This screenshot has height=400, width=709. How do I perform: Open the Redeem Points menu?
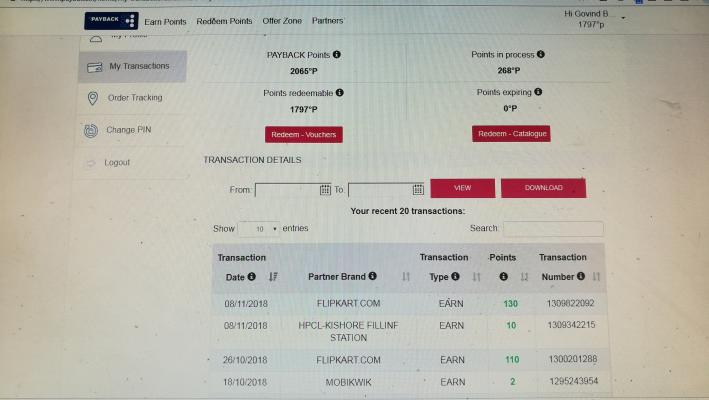[224, 21]
